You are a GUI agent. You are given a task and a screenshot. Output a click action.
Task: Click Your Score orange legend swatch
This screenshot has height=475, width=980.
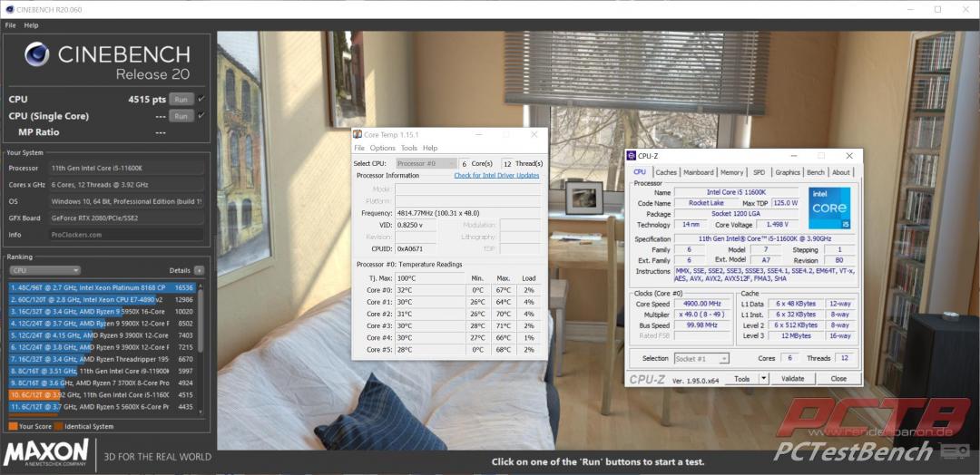click(x=13, y=427)
